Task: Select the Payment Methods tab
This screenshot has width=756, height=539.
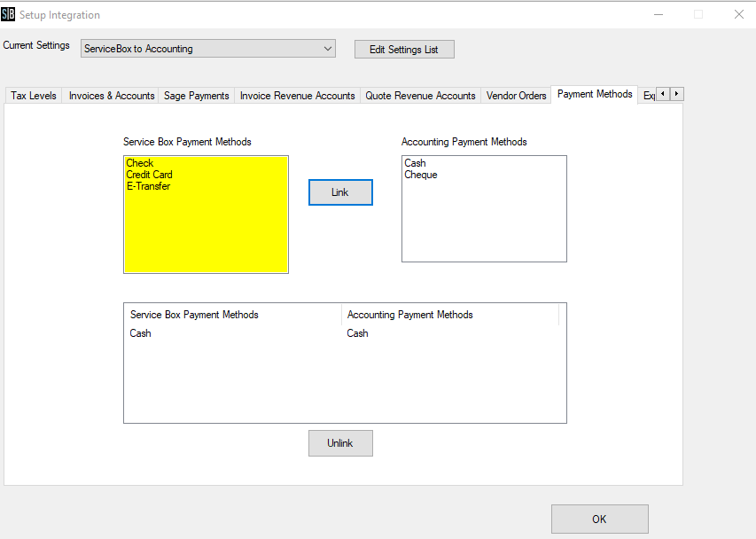Action: click(595, 94)
